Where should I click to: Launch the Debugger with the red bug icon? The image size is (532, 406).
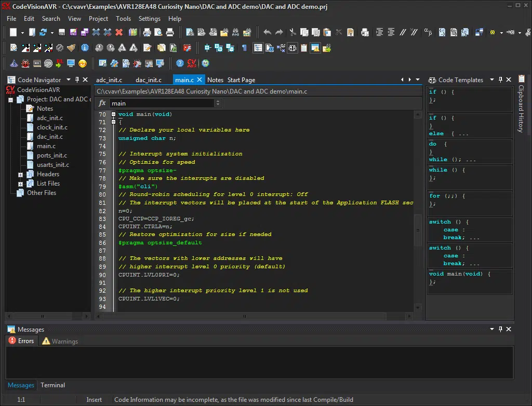[x=25, y=63]
